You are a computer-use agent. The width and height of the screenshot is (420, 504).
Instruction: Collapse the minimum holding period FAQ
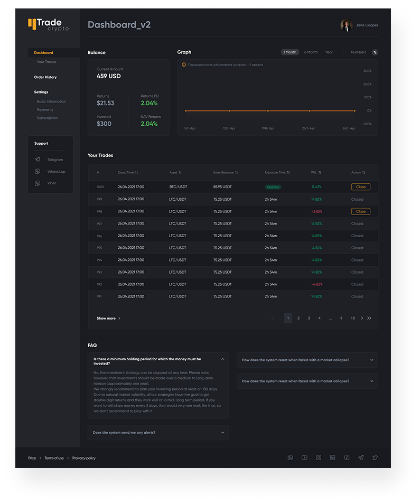(x=222, y=359)
